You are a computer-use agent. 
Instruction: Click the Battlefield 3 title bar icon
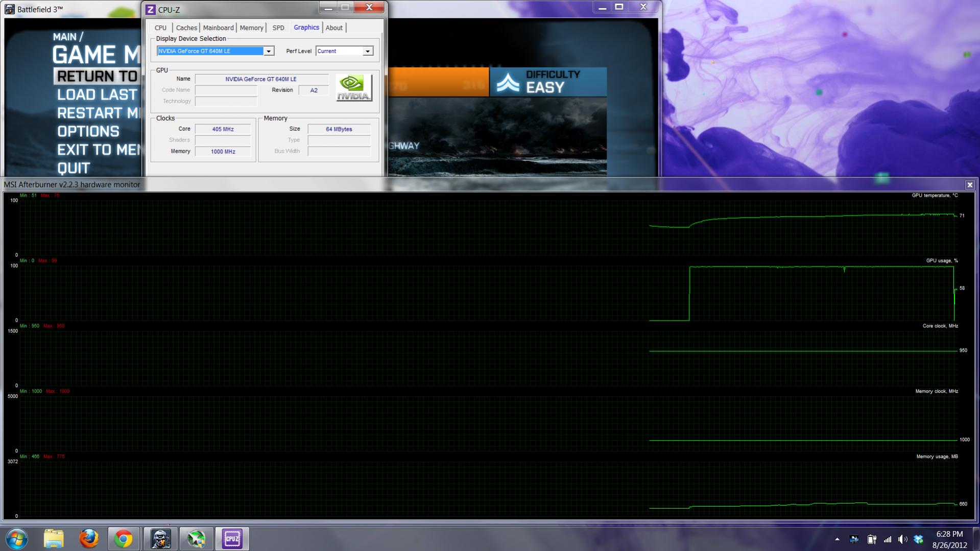(x=10, y=9)
